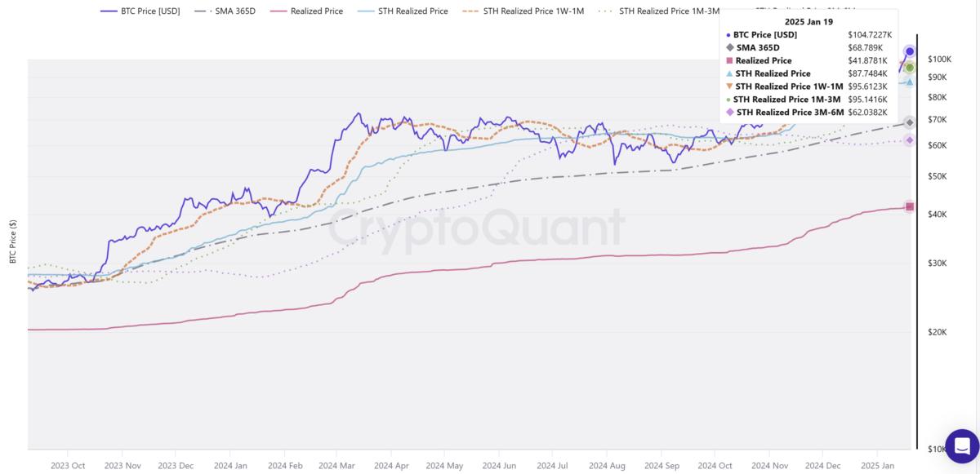Click the BTC Price ($) axis title
The width and height of the screenshot is (980, 474).
tap(12, 241)
